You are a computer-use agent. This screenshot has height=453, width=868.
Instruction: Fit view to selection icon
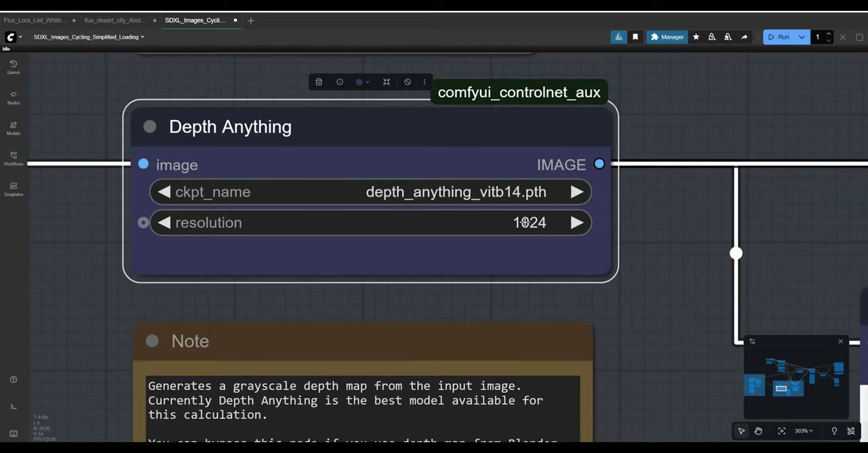782,431
